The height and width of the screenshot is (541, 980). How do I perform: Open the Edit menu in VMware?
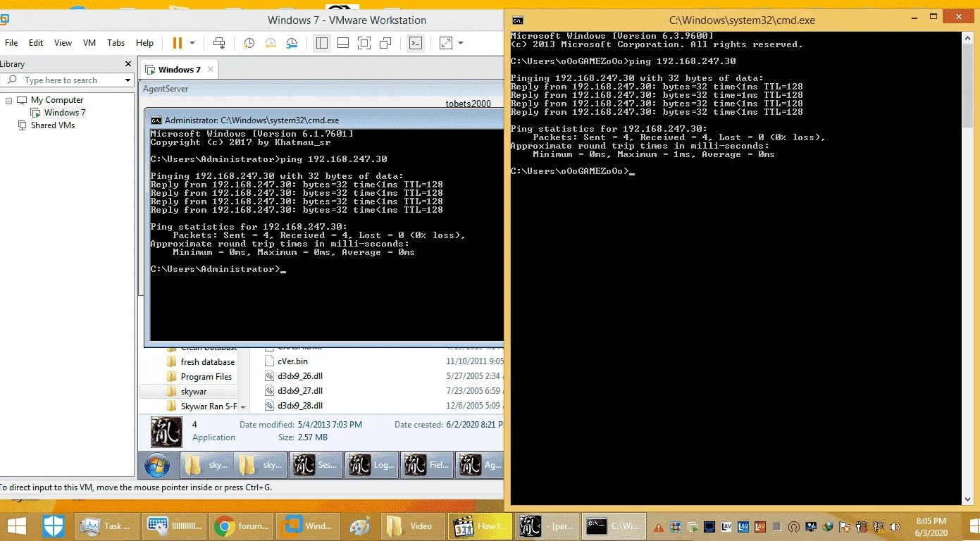[36, 43]
